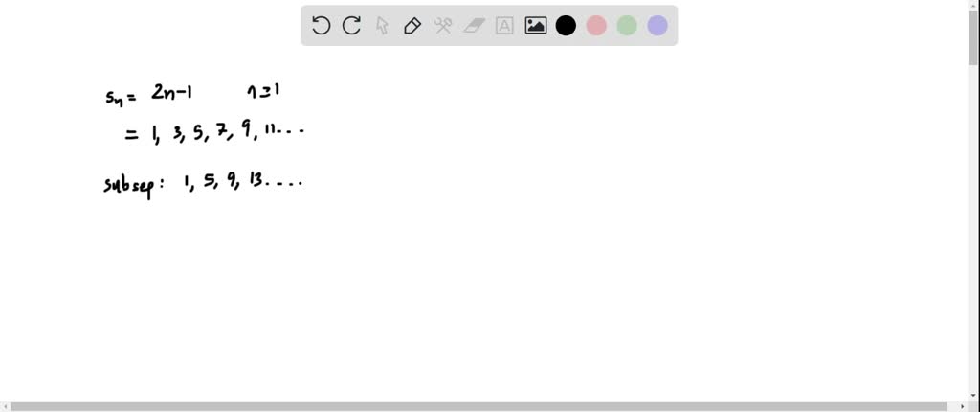Pick the purple pen color
This screenshot has height=412, width=980.
(657, 26)
